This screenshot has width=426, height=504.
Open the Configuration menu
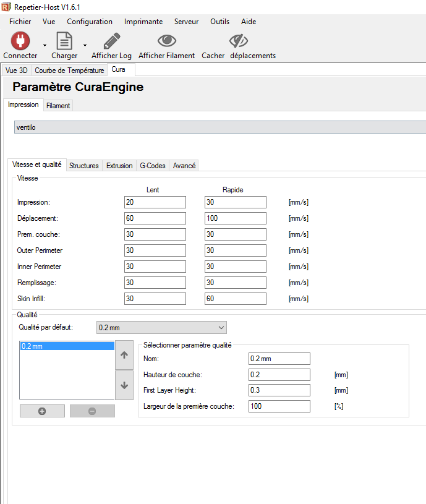(90, 22)
